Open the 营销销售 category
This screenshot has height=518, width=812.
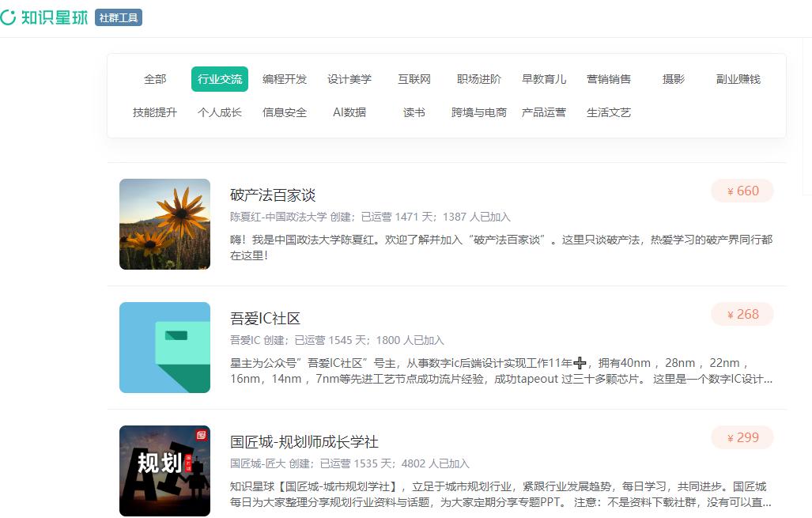tap(610, 79)
